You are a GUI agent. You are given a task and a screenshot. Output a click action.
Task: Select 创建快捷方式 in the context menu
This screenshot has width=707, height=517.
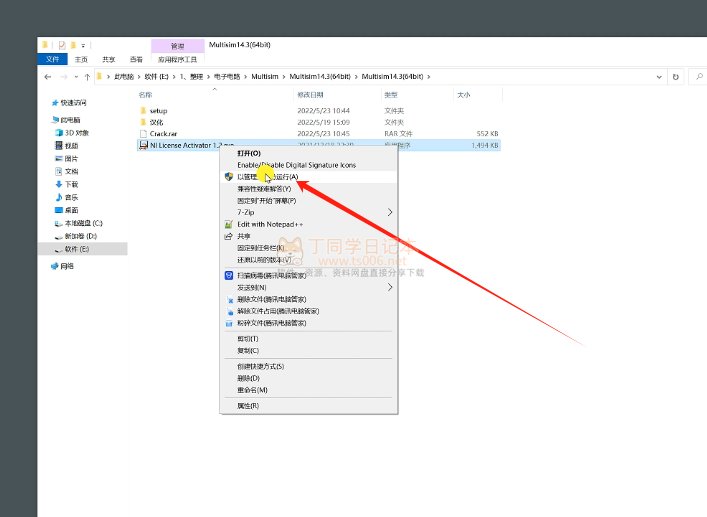(260, 366)
